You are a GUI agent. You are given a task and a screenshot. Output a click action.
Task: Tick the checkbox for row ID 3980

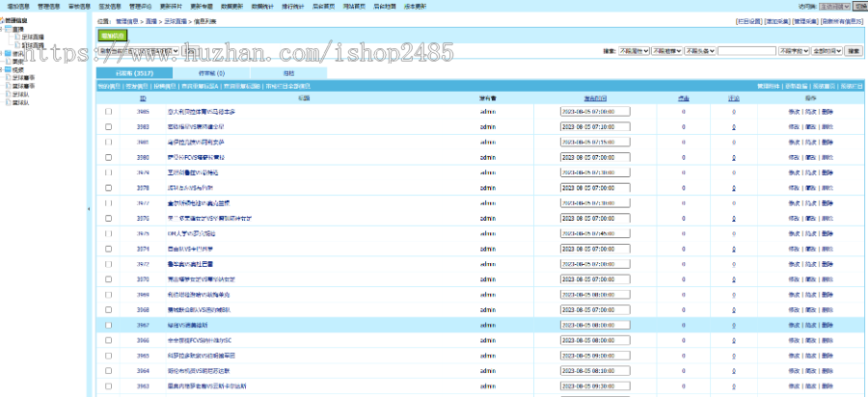108,157
